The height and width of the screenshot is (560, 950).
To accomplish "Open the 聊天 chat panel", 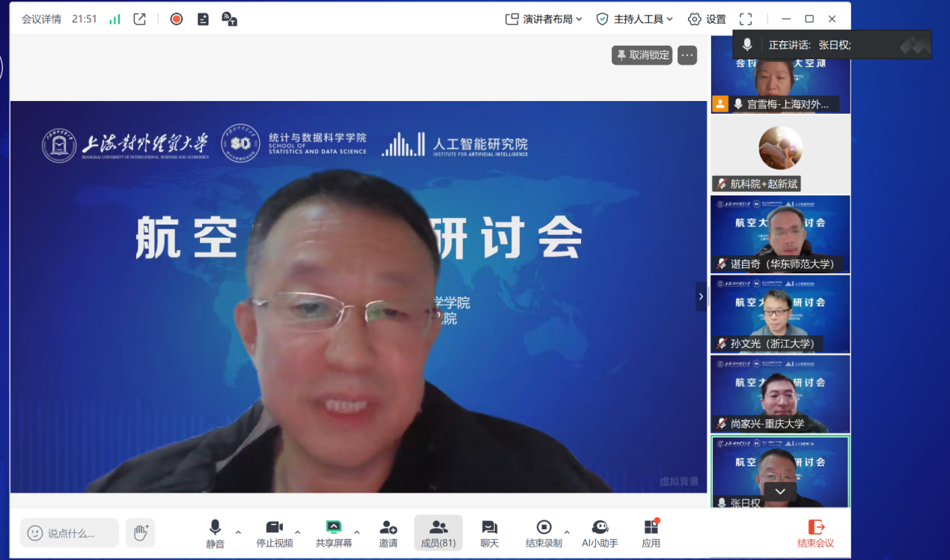I will (x=489, y=533).
